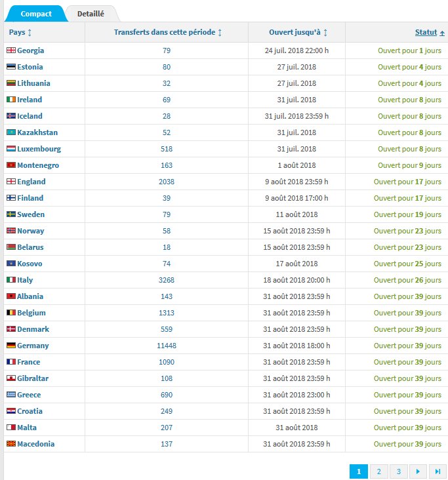The image size is (448, 480).
Task: Select Italy's date 18 août 2018 20:00 h
Action: click(x=296, y=280)
